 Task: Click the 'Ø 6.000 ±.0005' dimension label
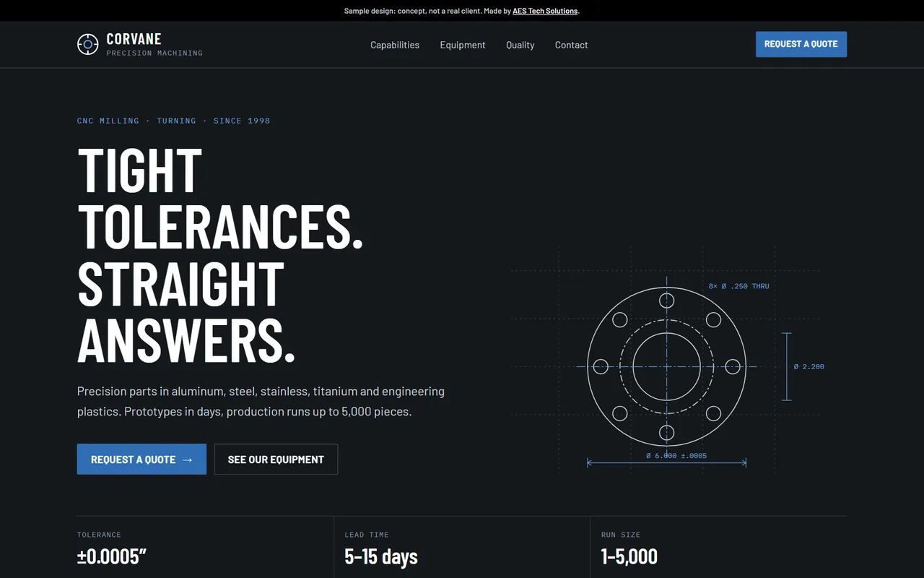[x=676, y=456]
